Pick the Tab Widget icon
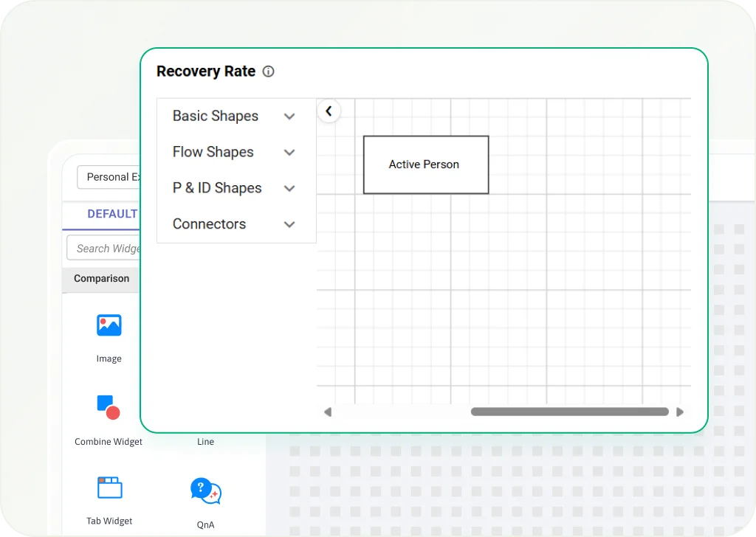 (109, 488)
